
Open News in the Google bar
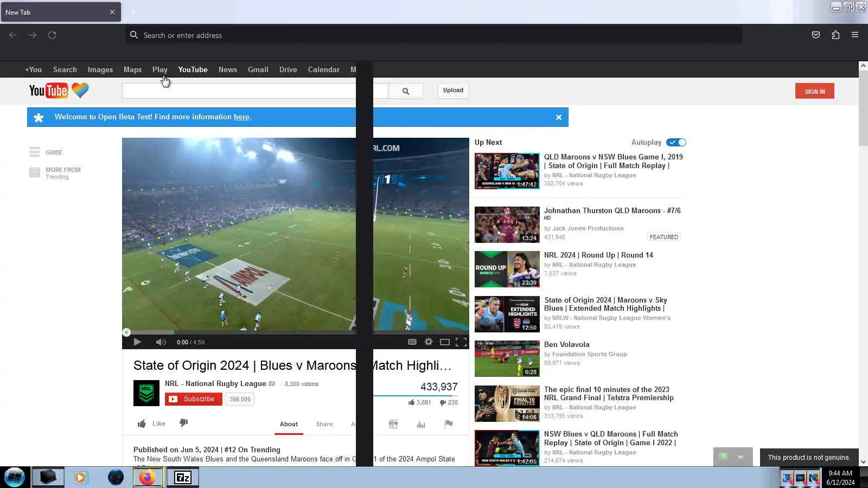pyautogui.click(x=228, y=69)
